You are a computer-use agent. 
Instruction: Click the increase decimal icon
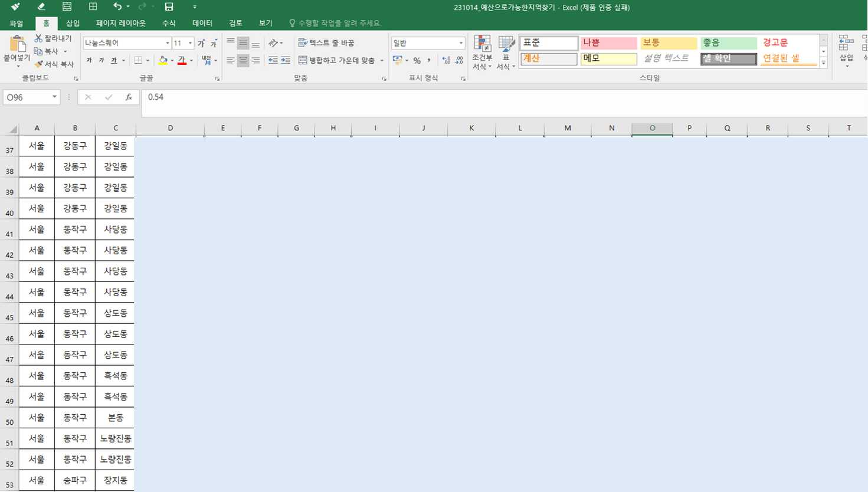pyautogui.click(x=446, y=60)
